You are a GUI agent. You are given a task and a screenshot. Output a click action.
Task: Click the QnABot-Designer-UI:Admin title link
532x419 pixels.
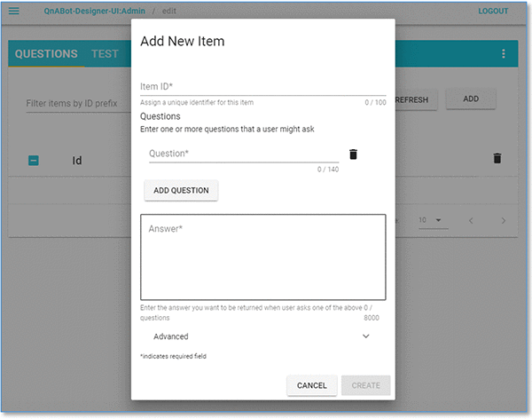94,11
